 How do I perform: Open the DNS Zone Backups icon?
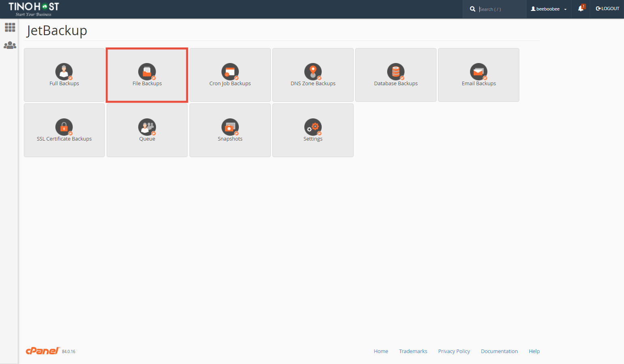(313, 72)
